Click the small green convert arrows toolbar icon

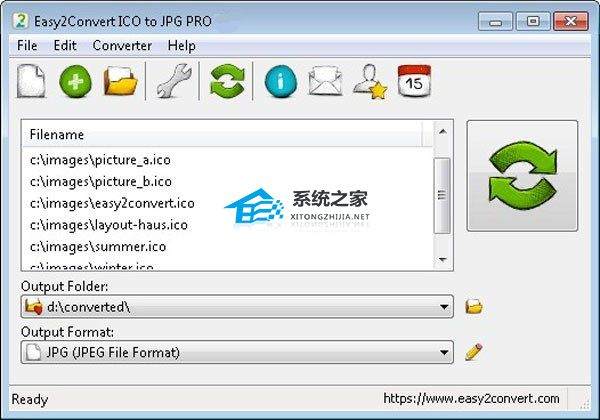click(227, 81)
